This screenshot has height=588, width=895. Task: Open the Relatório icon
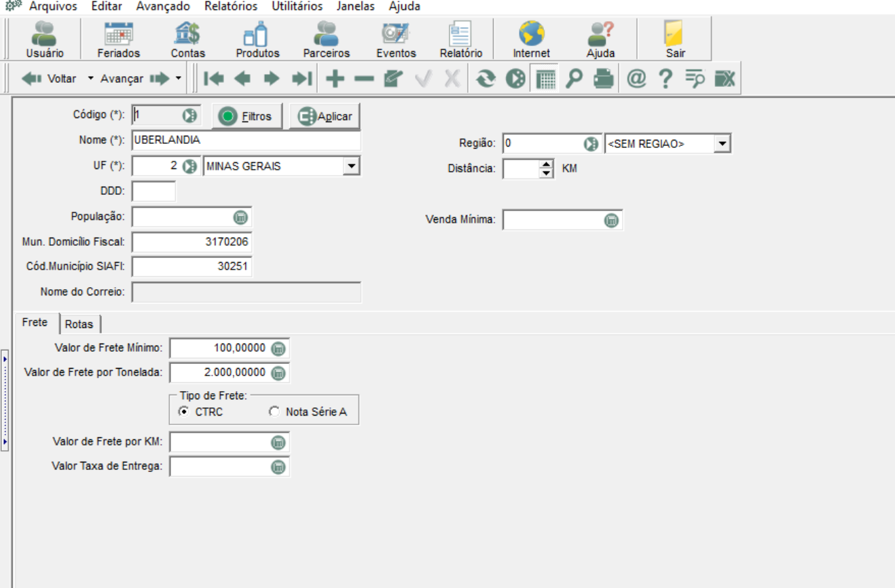pos(461,39)
